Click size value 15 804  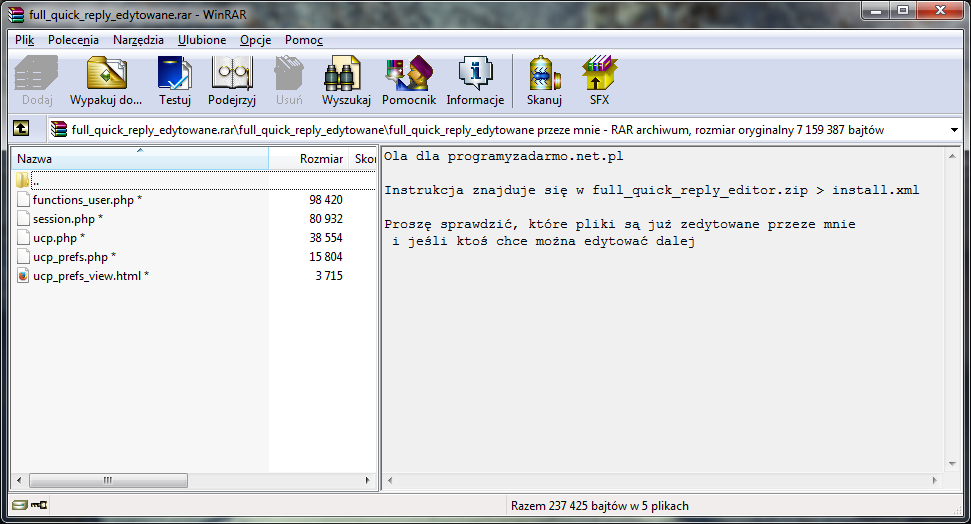(326, 256)
